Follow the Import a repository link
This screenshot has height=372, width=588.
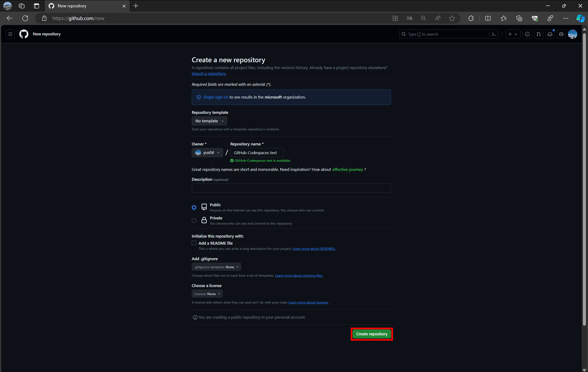click(209, 74)
